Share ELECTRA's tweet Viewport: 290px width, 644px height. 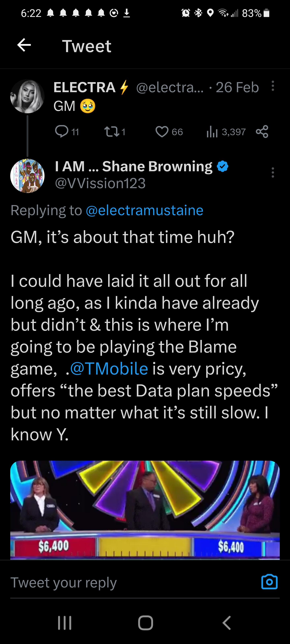pos(262,131)
